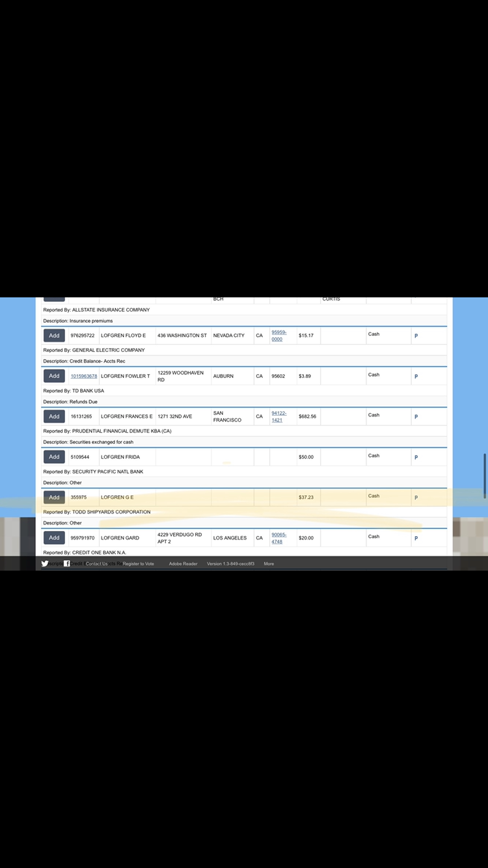The height and width of the screenshot is (868, 488).
Task: Select Reported By: CREDIT ONE BANK N.A.
Action: [x=85, y=552]
